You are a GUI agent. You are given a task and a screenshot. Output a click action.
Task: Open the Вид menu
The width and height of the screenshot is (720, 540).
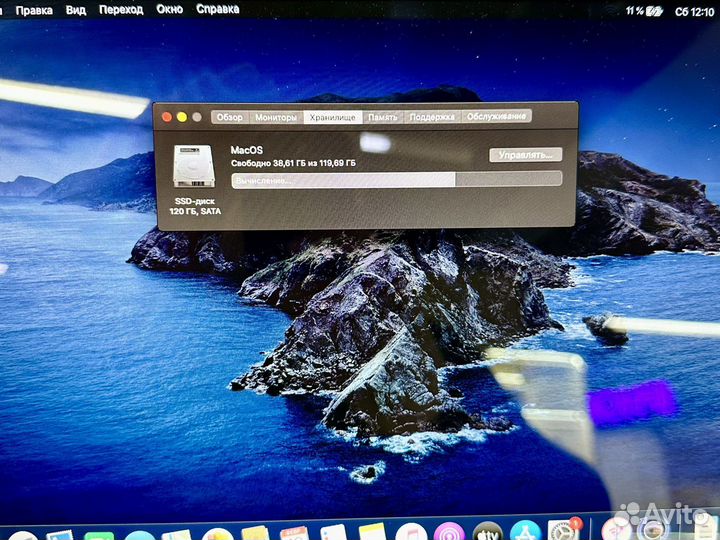click(76, 10)
